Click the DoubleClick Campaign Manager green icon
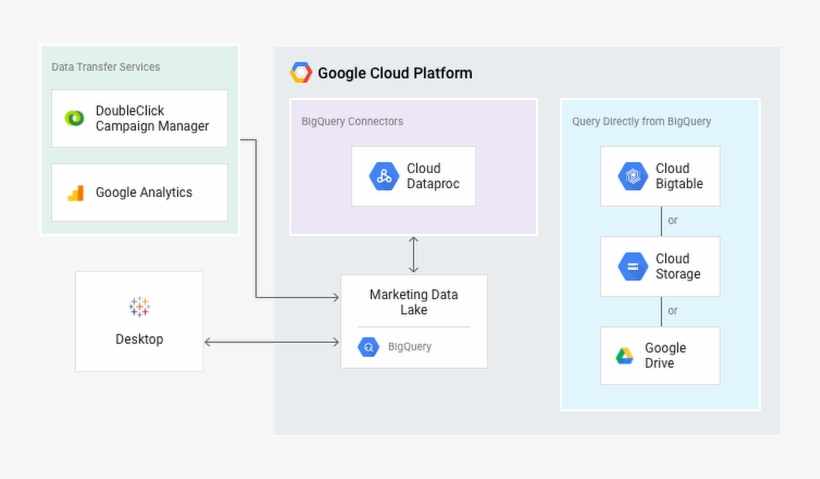The width and height of the screenshot is (820, 479). [x=74, y=118]
